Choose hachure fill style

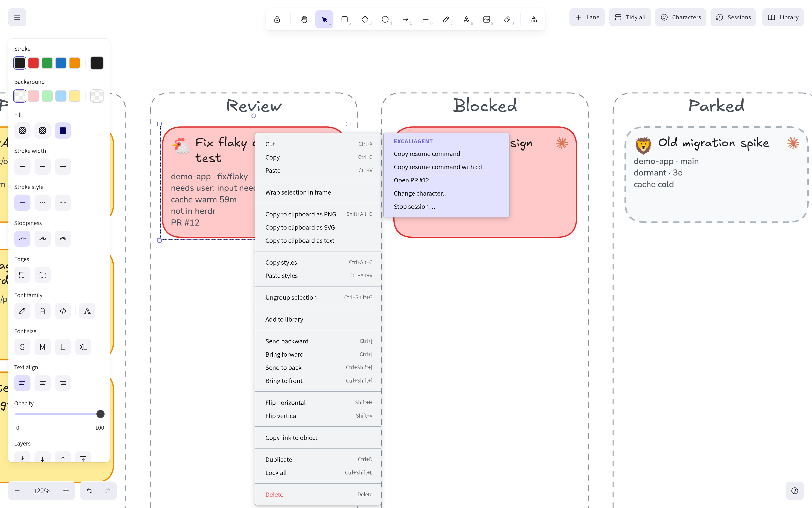click(x=22, y=131)
